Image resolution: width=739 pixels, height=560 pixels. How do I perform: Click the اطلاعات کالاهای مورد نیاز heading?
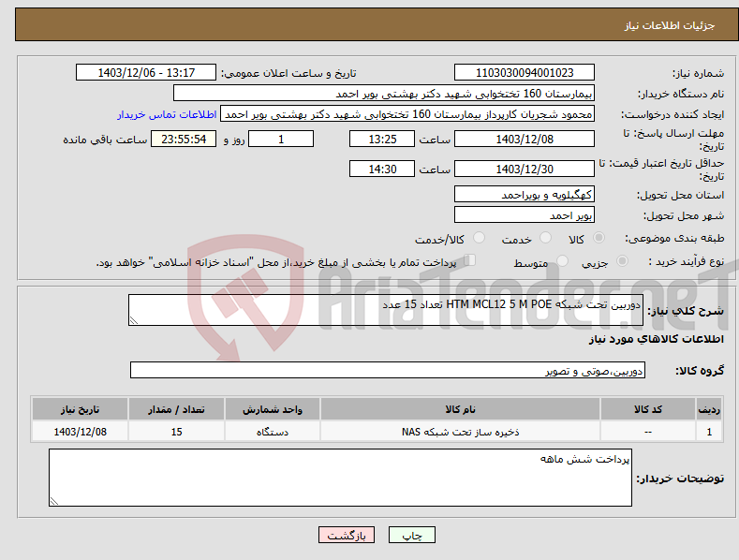pos(656,339)
